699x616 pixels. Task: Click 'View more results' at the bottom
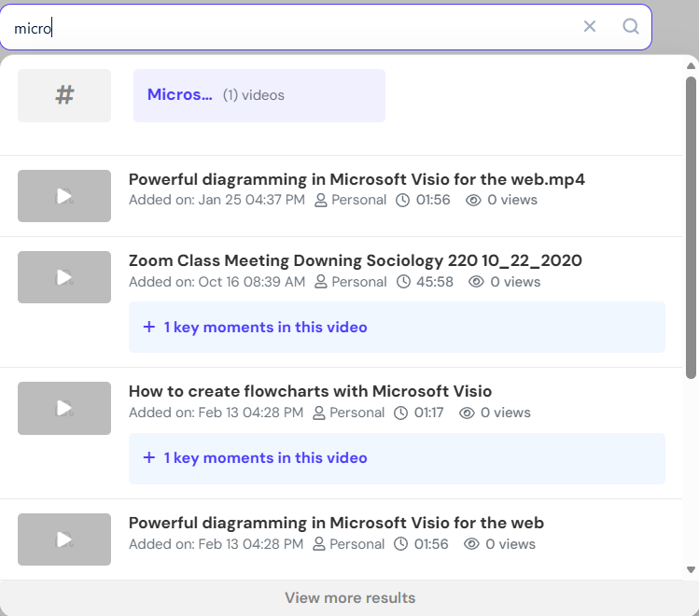pyautogui.click(x=350, y=597)
